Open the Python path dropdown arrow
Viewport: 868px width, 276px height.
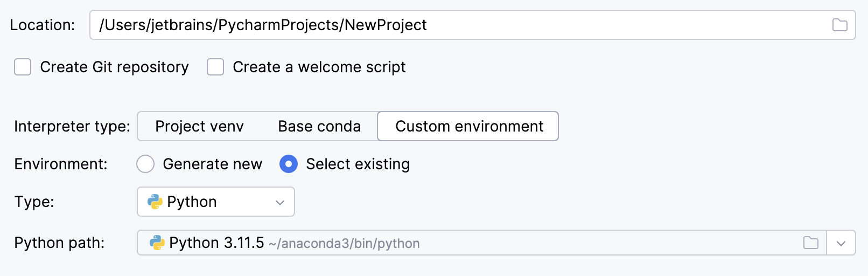pyautogui.click(x=841, y=243)
